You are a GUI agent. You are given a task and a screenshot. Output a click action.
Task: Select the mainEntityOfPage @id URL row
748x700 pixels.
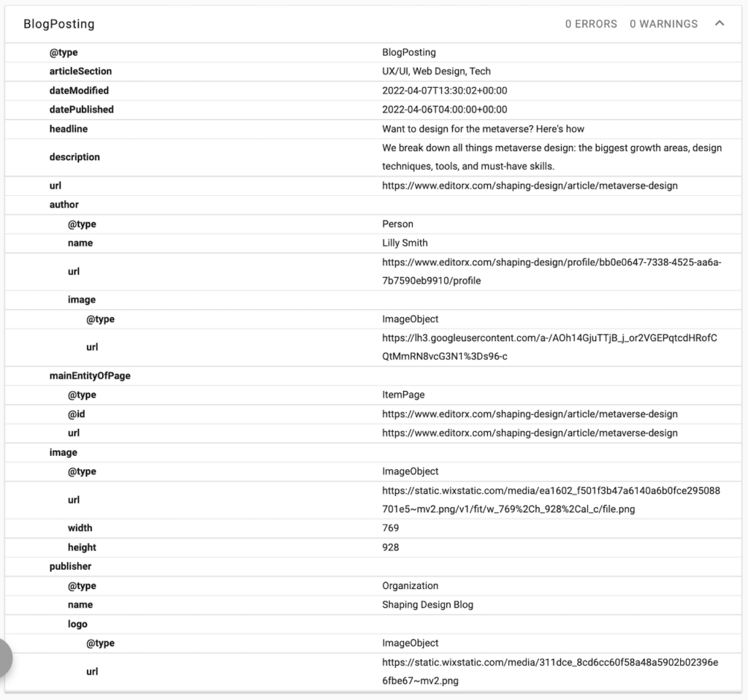pyautogui.click(x=530, y=414)
